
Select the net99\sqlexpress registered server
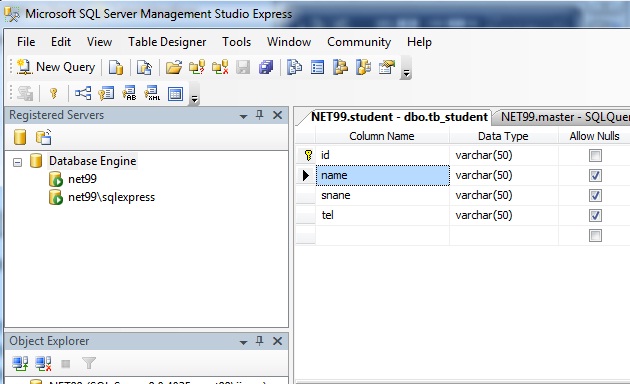111,197
